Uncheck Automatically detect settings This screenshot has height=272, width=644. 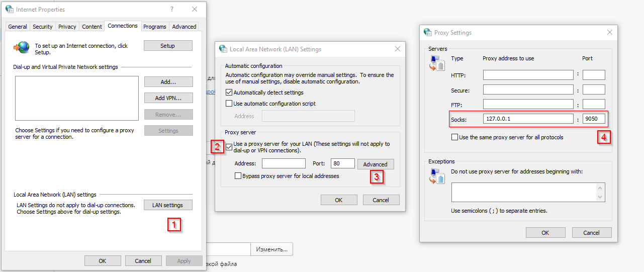[229, 93]
